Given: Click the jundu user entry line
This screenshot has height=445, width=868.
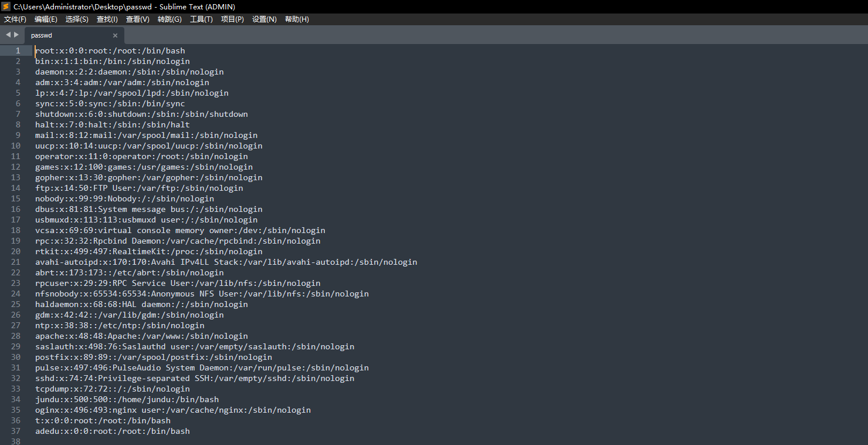Looking at the screenshot, I should (127, 399).
